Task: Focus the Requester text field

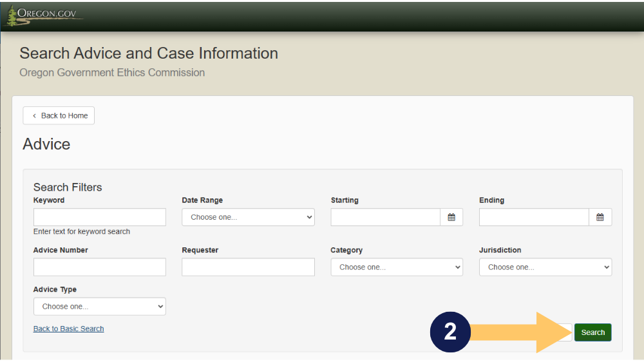Action: pos(248,267)
